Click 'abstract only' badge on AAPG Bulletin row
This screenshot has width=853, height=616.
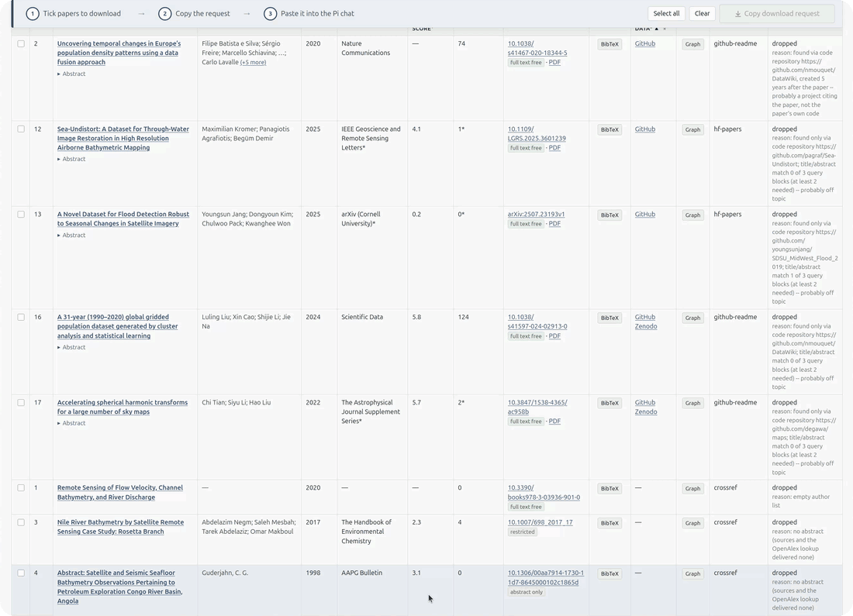(x=526, y=592)
